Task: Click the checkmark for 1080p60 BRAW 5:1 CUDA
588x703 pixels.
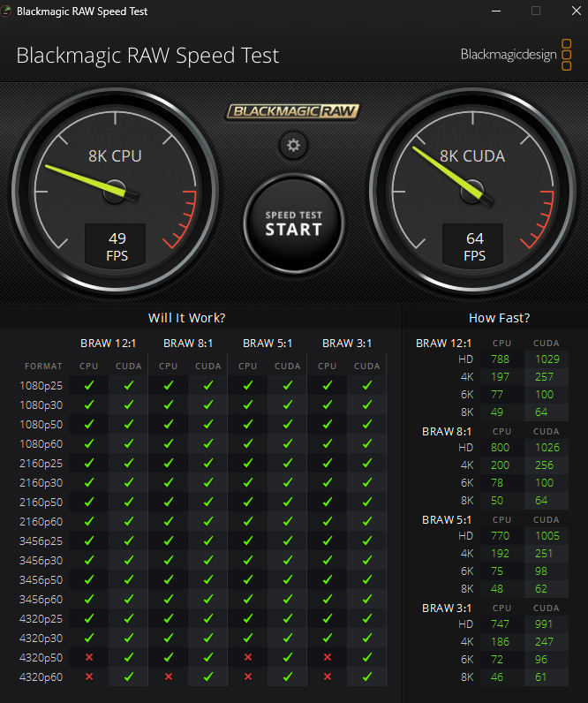Action: coord(288,443)
